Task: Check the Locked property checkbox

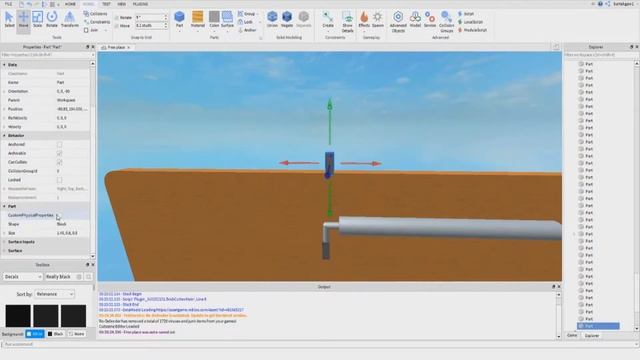Action: pos(60,180)
